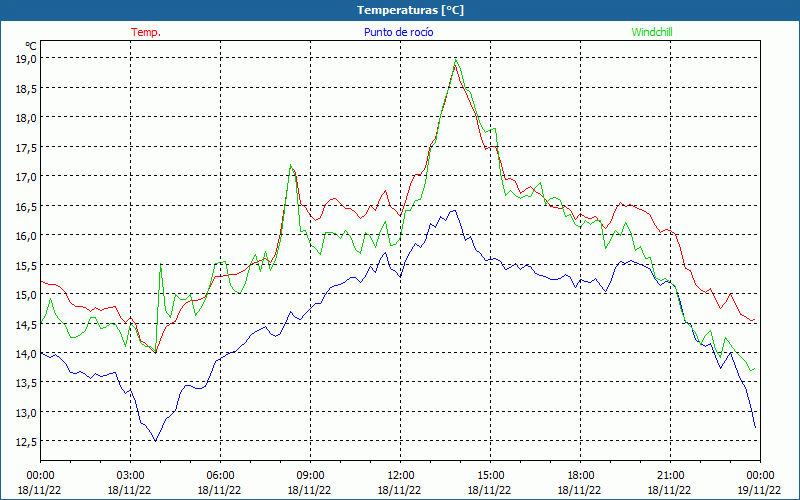800x500 pixels.
Task: Click the 17,5 y-axis value
Action: point(27,147)
